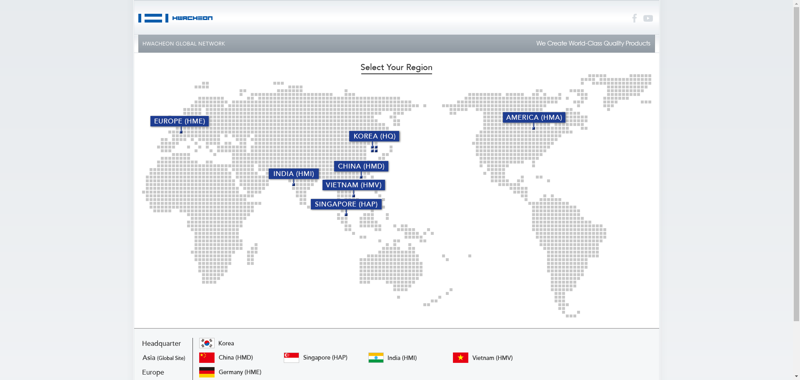800x380 pixels.
Task: Click the India flag icon
Action: pos(376,358)
